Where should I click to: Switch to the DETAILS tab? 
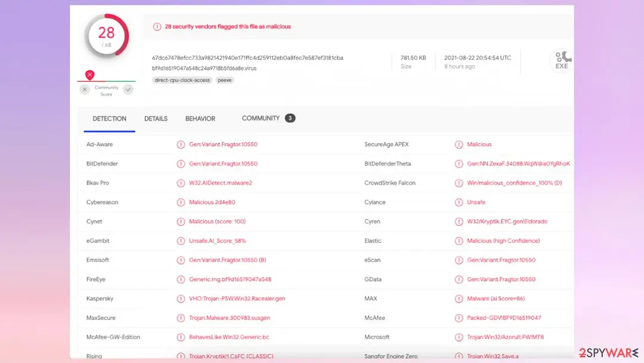156,119
